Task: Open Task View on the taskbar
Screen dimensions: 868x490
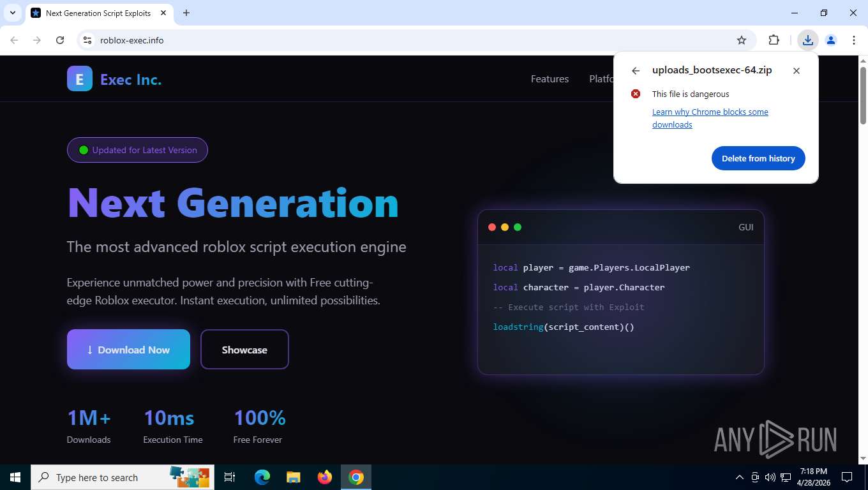Action: (x=230, y=477)
